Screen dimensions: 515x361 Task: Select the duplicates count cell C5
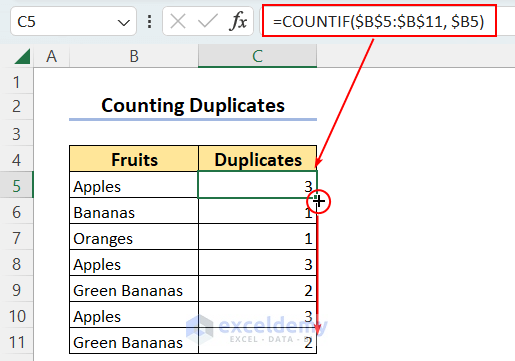pos(258,185)
